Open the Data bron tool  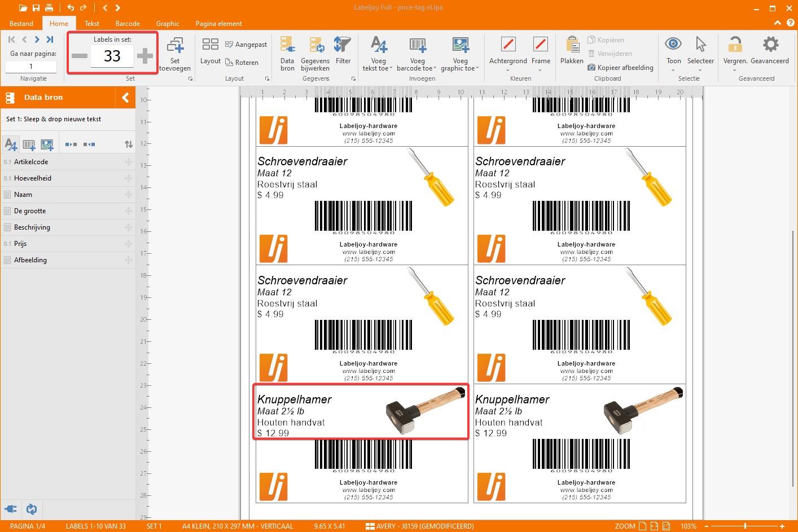[x=287, y=54]
